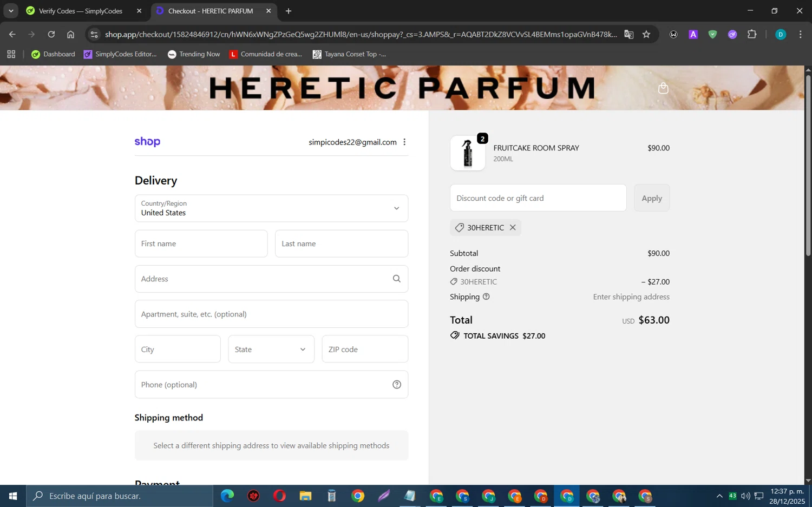
Task: Click the Apply discount button
Action: pyautogui.click(x=652, y=198)
